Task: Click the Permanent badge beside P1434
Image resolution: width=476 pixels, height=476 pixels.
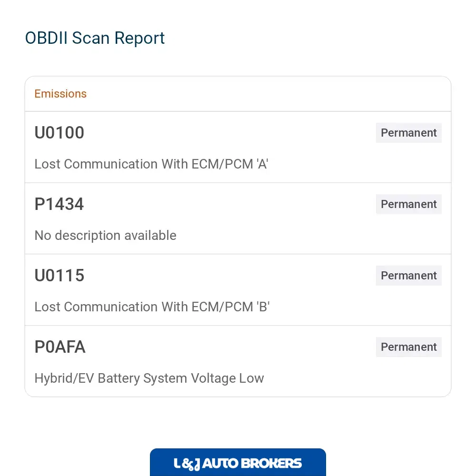Action: pos(408,204)
